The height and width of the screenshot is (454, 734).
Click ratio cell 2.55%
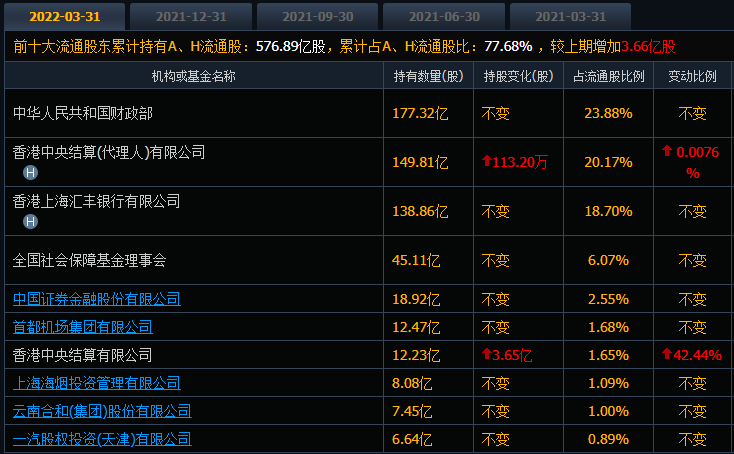[608, 299]
